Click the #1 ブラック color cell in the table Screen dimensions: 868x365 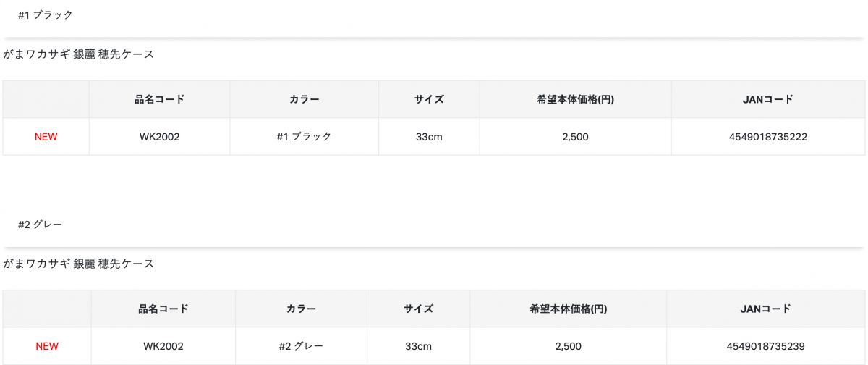coord(304,137)
